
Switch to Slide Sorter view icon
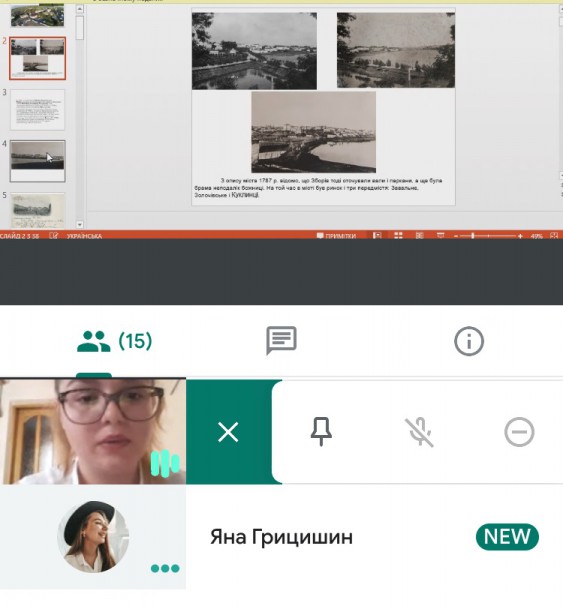398,235
